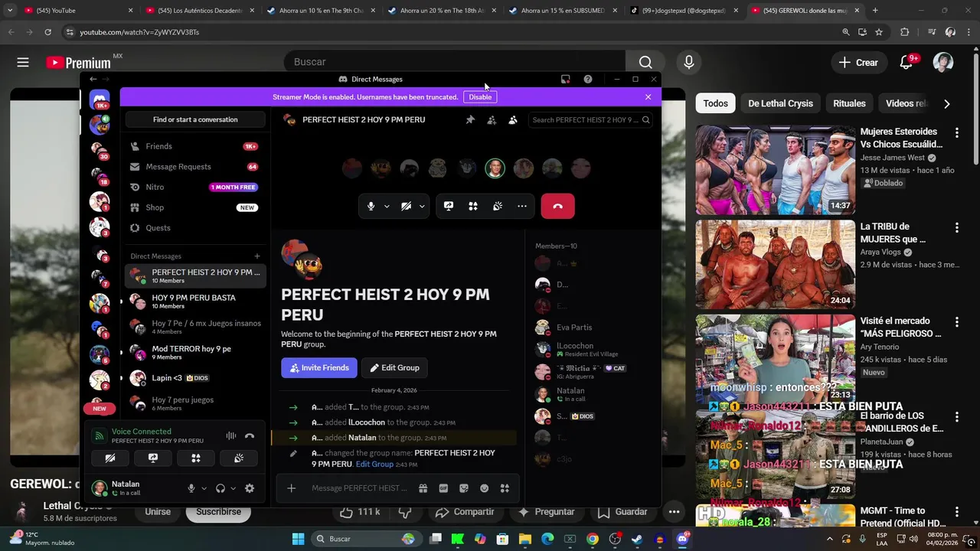Expand camera options arrow in call bar
Image resolution: width=980 pixels, height=551 pixels.
(x=422, y=206)
